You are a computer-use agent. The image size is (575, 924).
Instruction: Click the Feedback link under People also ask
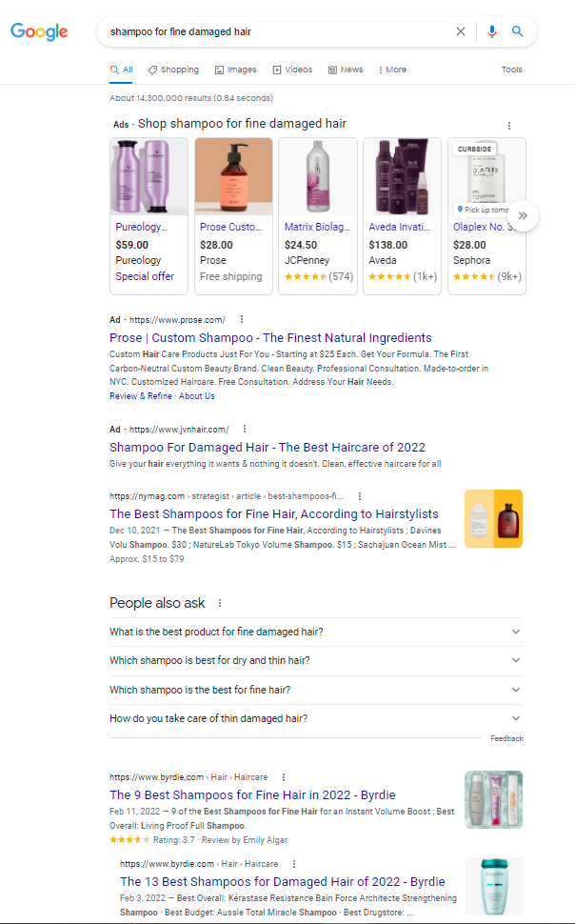coord(506,738)
